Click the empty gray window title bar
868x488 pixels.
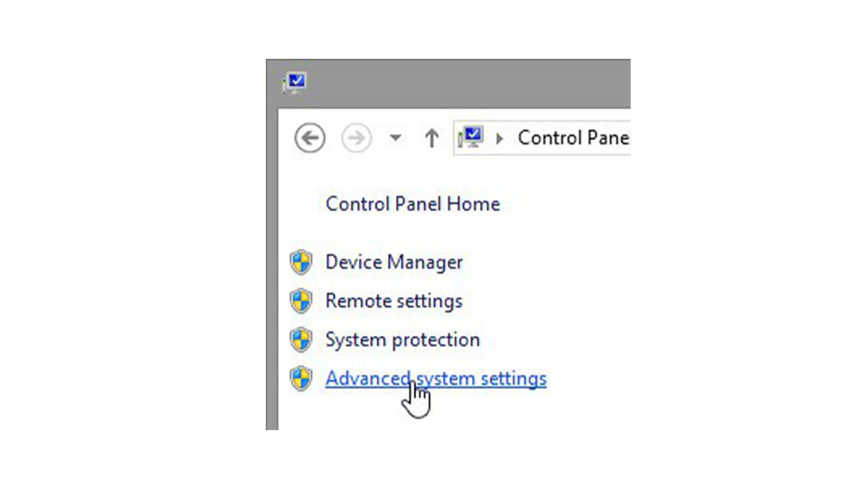tap(470, 83)
